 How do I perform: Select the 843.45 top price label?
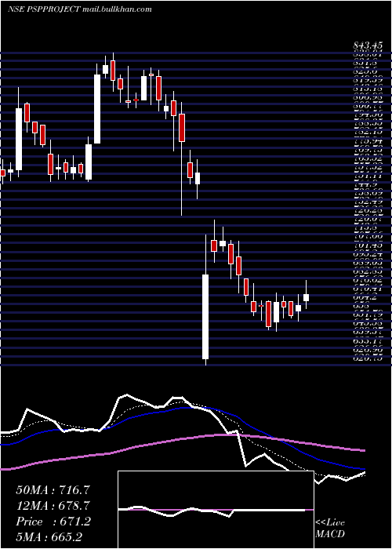367,45
